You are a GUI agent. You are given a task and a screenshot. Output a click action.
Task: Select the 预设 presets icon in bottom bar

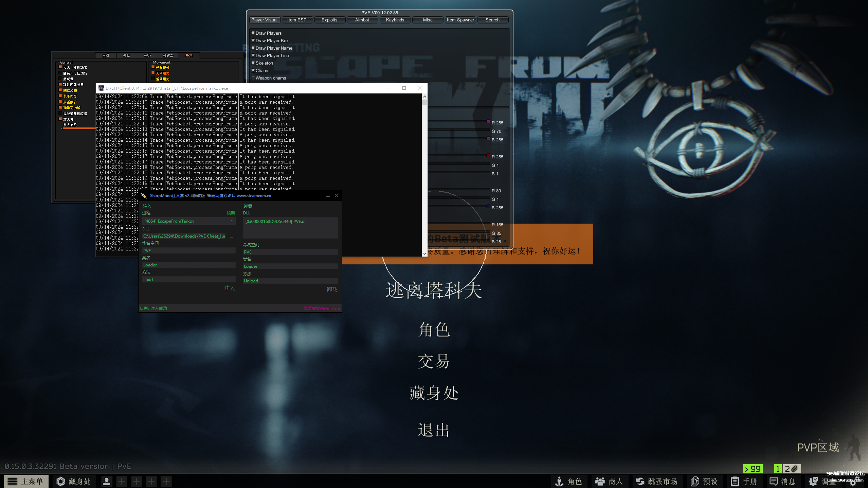point(695,481)
